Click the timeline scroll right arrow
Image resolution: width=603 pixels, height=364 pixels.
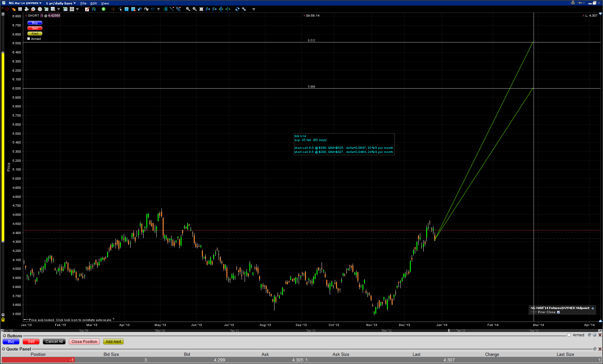click(x=600, y=330)
